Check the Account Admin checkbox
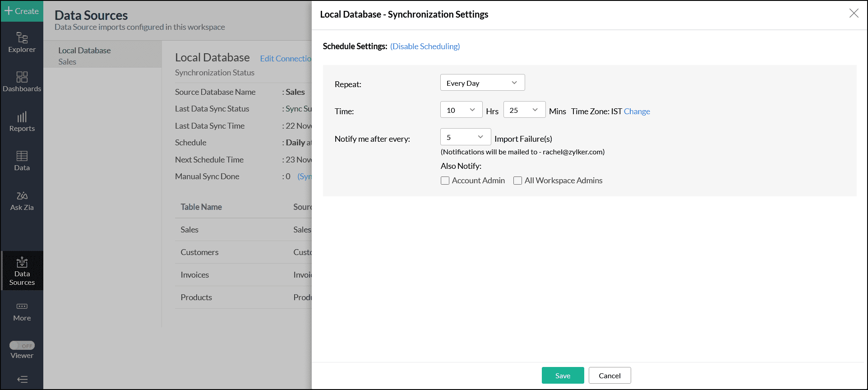868x390 pixels. tap(445, 181)
